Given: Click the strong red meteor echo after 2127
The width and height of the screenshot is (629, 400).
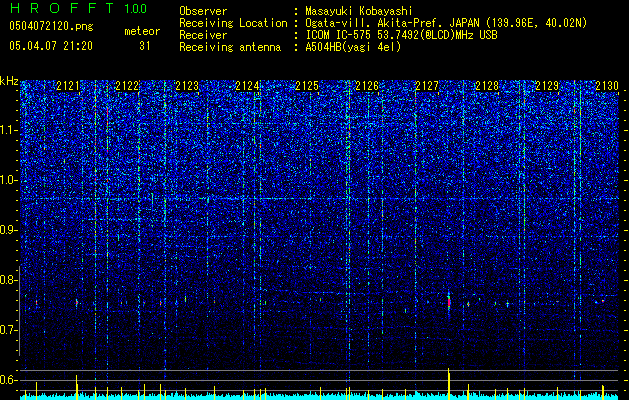Looking at the screenshot, I should pyautogui.click(x=449, y=301).
